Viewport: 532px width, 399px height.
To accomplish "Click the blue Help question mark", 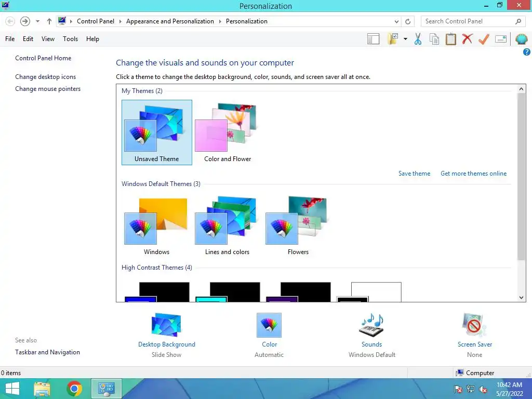I will [527, 52].
